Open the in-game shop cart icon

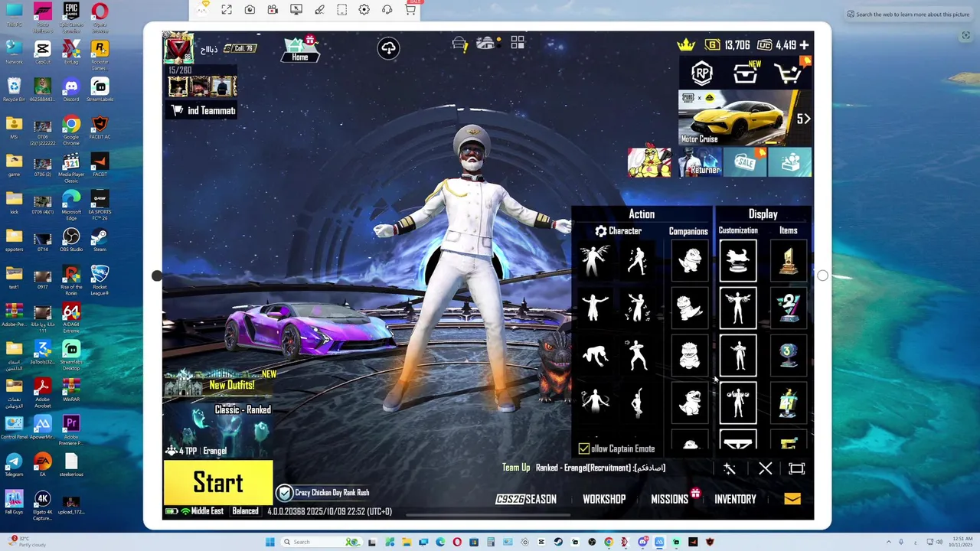[x=789, y=73]
